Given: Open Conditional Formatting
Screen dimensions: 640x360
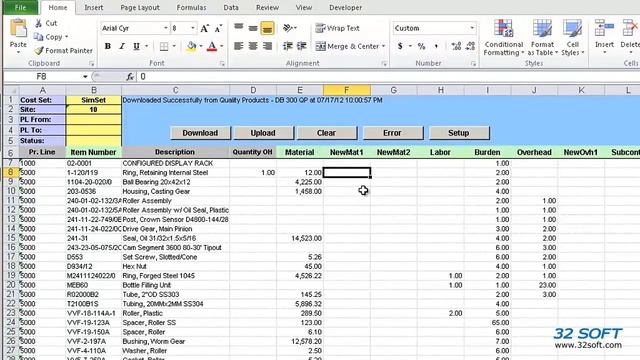Looking at the screenshot, I should 504,38.
